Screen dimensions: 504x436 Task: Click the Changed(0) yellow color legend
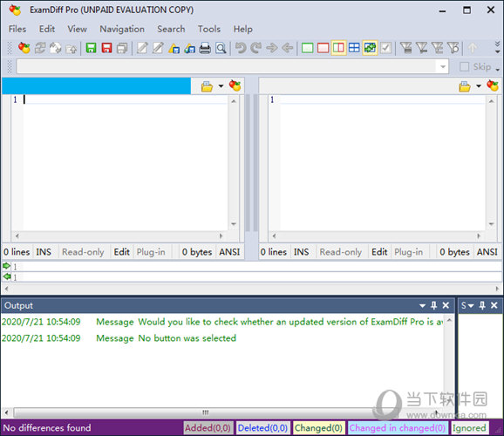coord(319,428)
